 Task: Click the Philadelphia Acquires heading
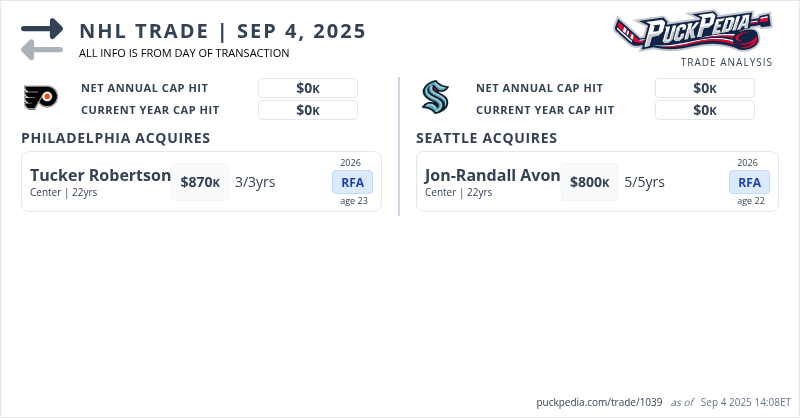point(115,138)
